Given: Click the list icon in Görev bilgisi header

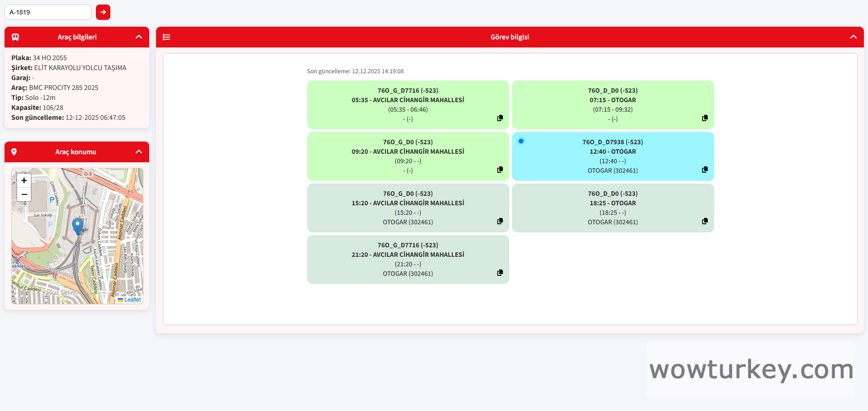Looking at the screenshot, I should click(166, 37).
